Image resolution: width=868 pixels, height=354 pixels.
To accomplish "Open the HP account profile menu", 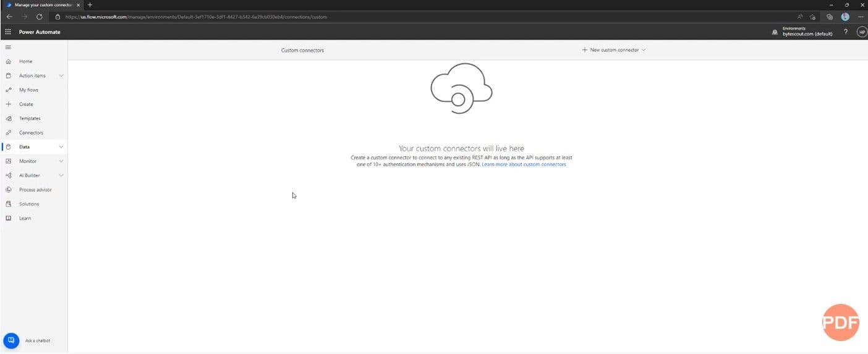I will pos(861,32).
